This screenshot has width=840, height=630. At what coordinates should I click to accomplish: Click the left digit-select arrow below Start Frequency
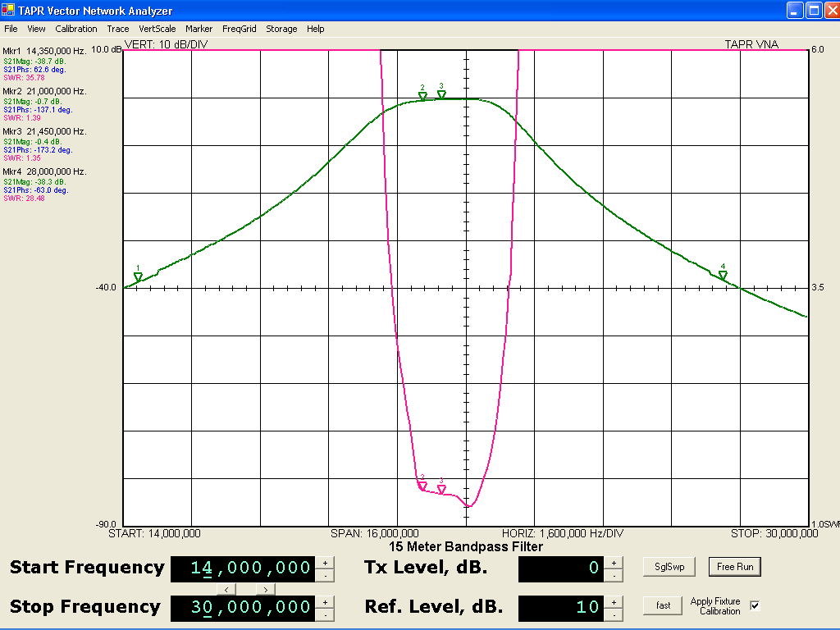coord(226,589)
